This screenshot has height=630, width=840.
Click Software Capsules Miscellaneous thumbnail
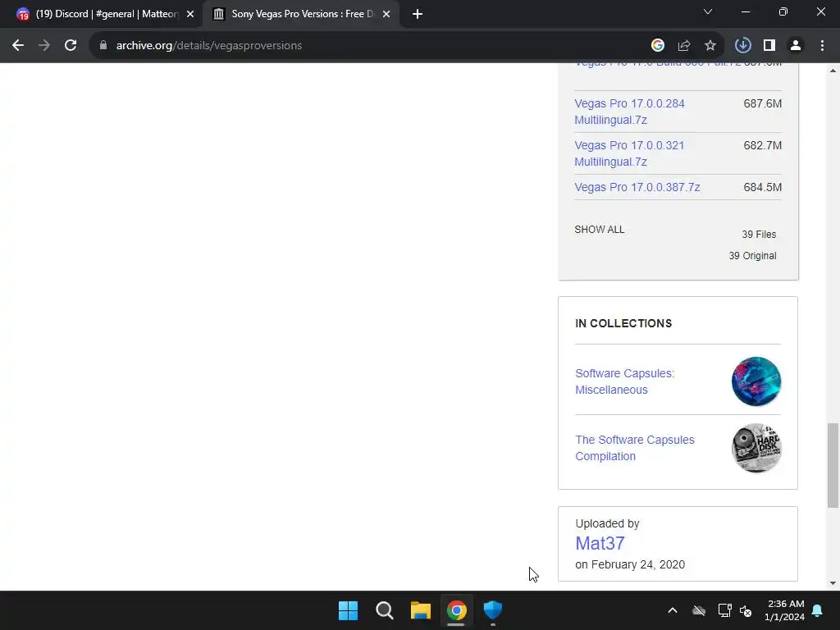pyautogui.click(x=756, y=381)
